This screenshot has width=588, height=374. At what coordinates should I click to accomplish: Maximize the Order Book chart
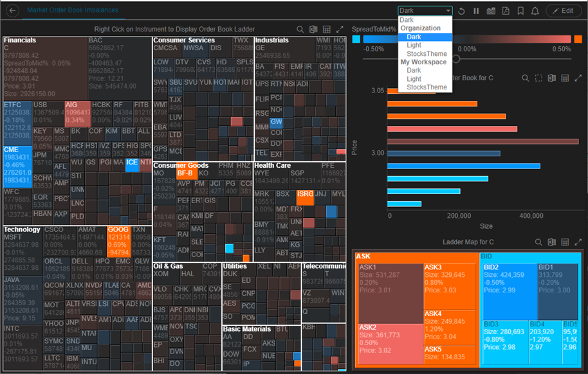pos(578,78)
